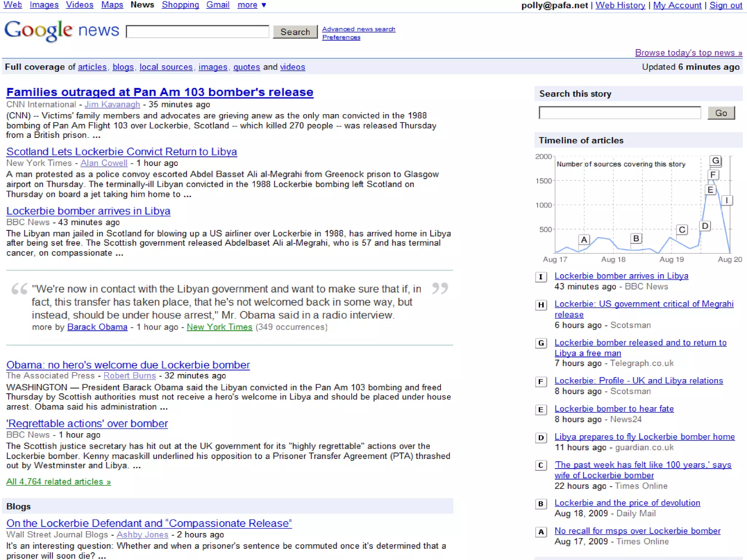
Task: Open the Sign out link
Action: 725,5
